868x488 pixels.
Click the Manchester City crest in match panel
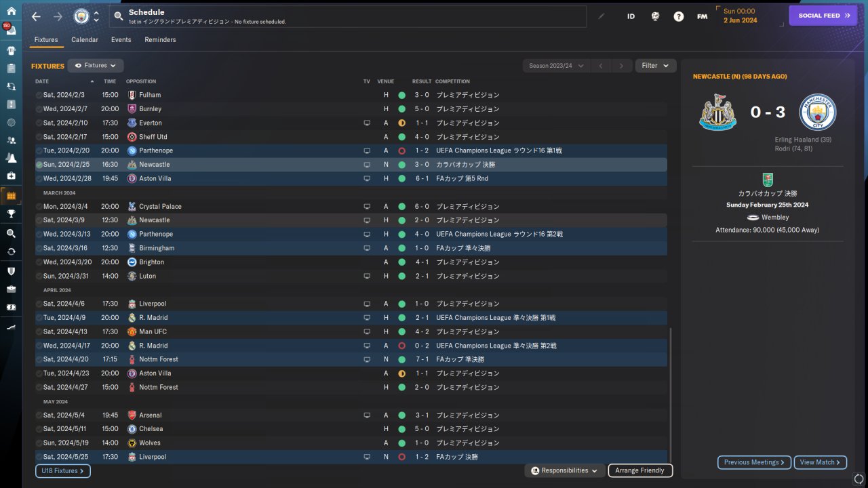[818, 113]
